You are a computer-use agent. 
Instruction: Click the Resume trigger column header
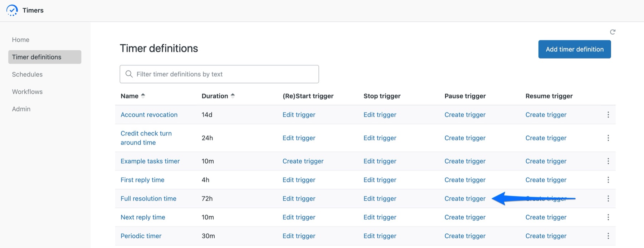click(x=549, y=96)
